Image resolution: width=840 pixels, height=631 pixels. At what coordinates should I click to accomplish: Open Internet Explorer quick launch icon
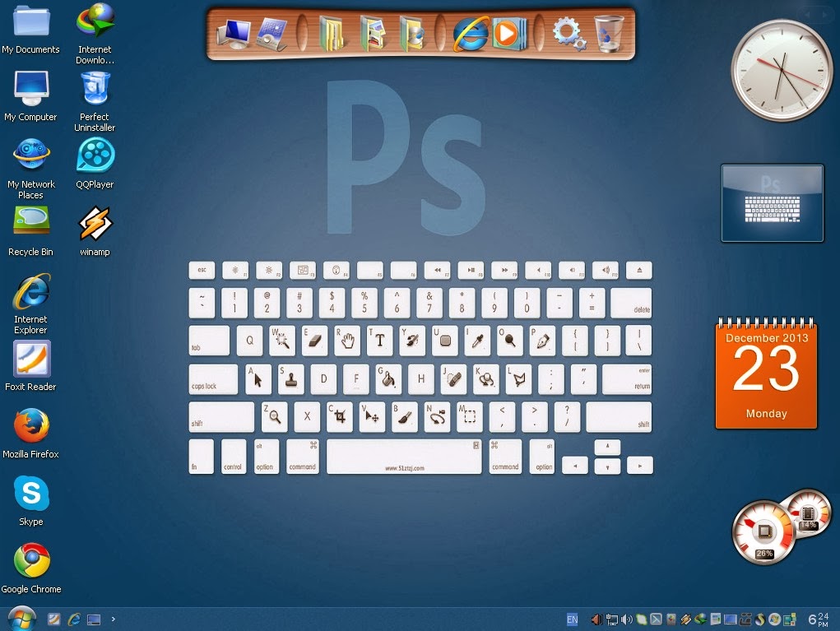(x=74, y=619)
